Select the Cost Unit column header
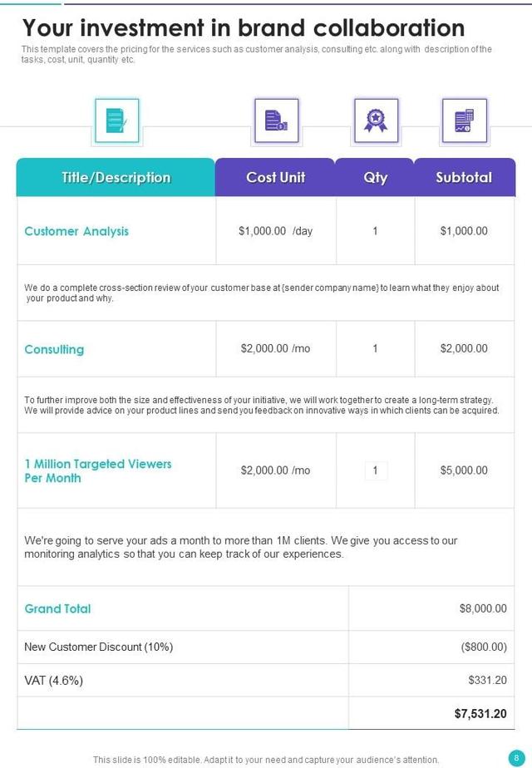This screenshot has height=768, width=532. pyautogui.click(x=275, y=177)
